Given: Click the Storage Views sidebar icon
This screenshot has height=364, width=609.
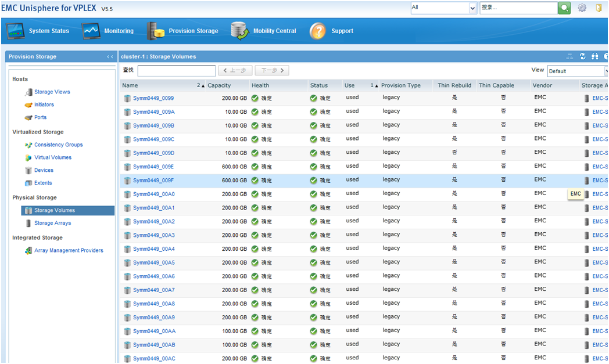Looking at the screenshot, I should [28, 92].
